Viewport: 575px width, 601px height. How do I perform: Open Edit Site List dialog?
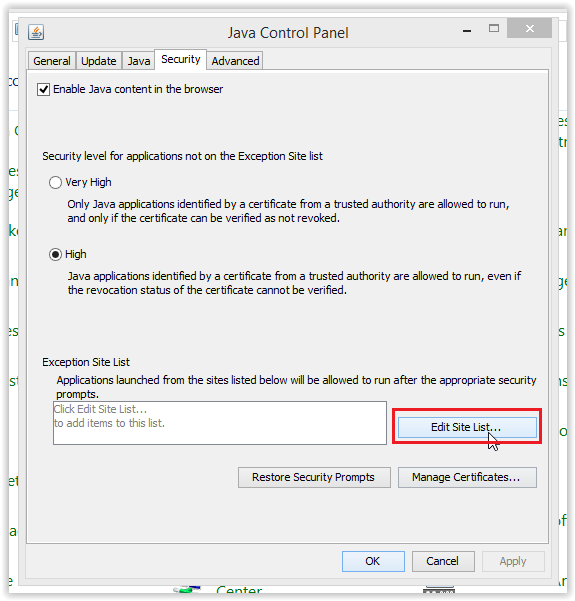click(467, 427)
